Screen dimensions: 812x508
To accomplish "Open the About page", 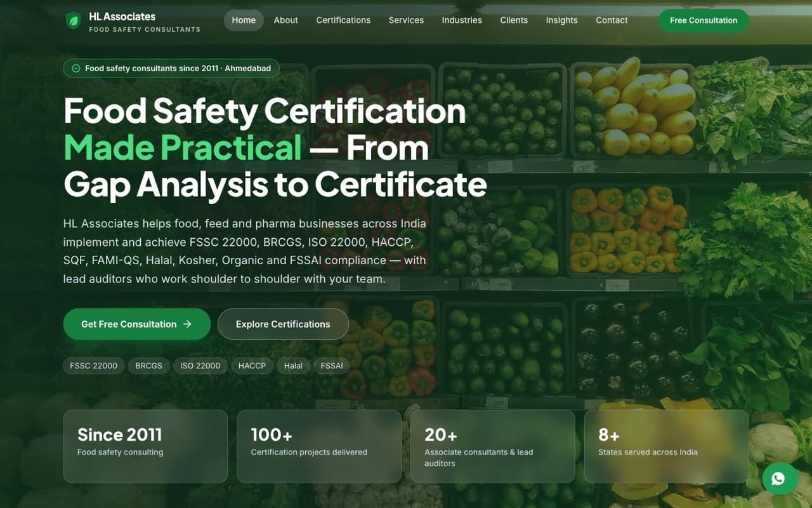I will click(x=286, y=20).
